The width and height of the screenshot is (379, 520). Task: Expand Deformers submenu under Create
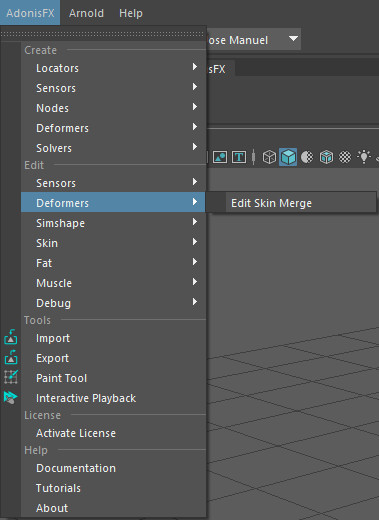click(x=113, y=128)
